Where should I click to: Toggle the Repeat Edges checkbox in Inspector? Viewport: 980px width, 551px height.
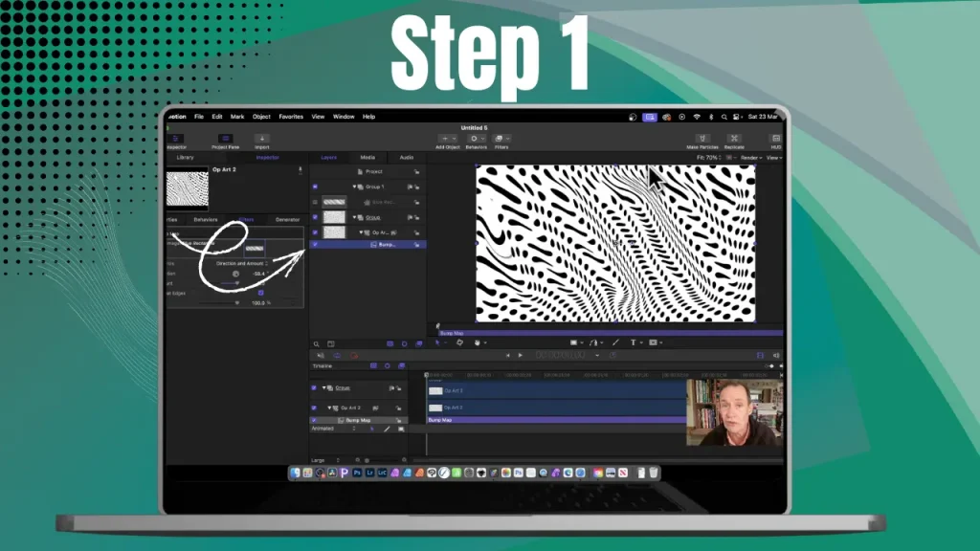pyautogui.click(x=260, y=293)
